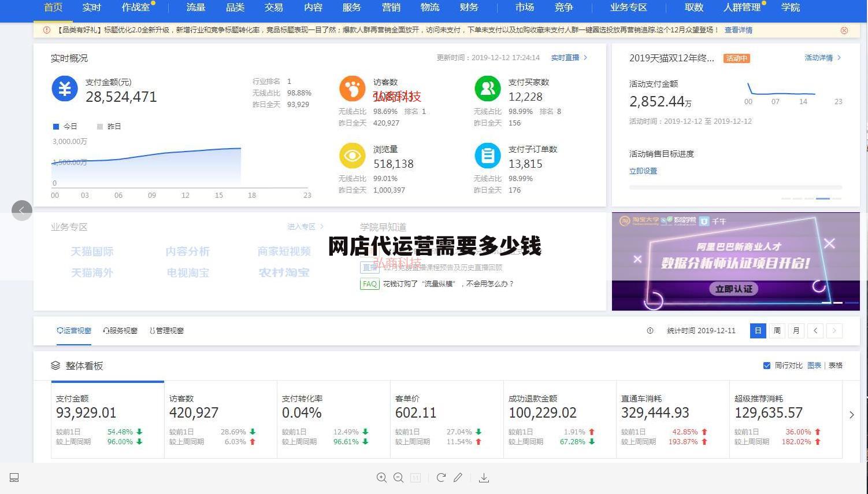
Task: Open the 内容分析 business zone
Action: pyautogui.click(x=187, y=252)
